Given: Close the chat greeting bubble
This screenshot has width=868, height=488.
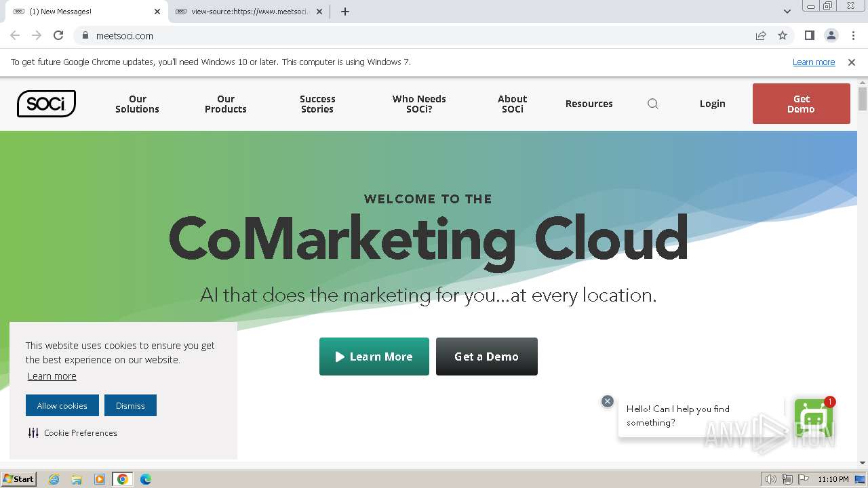Looking at the screenshot, I should (x=608, y=401).
